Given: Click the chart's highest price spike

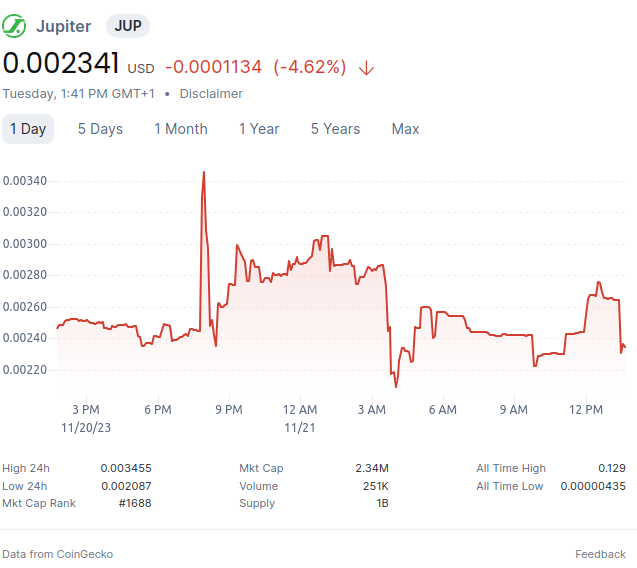Looking at the screenshot, I should [x=204, y=172].
